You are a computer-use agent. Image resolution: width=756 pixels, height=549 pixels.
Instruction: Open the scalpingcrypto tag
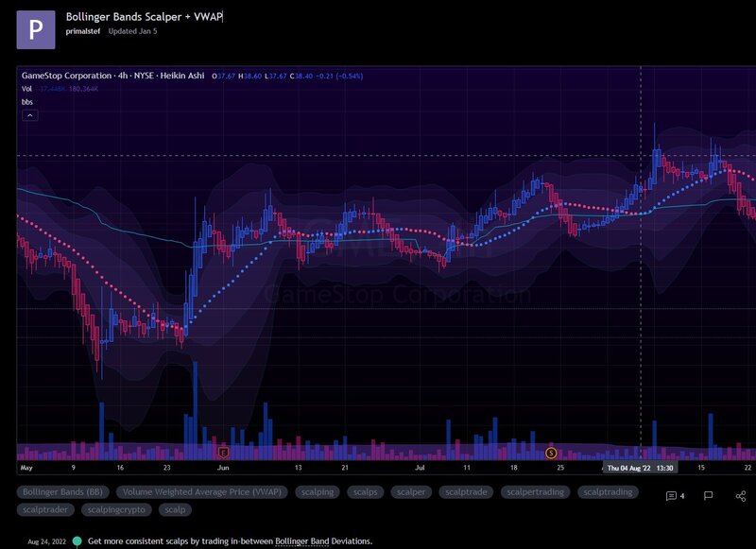coord(116,509)
